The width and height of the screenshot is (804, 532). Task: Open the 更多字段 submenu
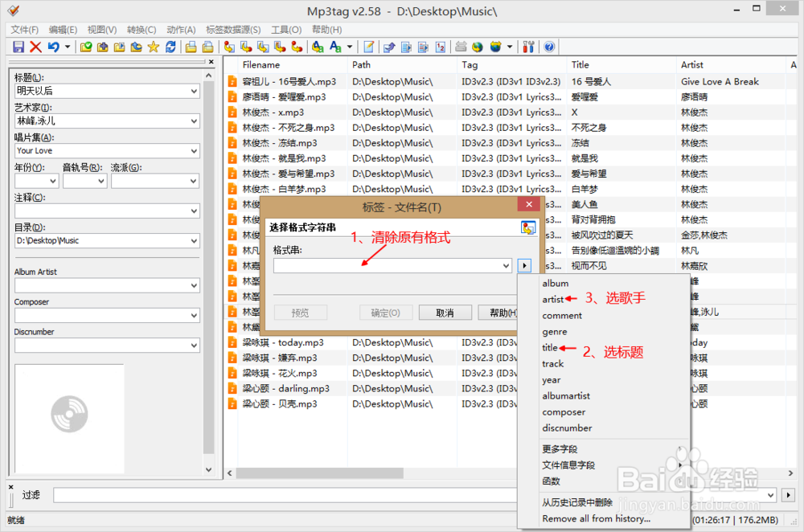pyautogui.click(x=604, y=449)
